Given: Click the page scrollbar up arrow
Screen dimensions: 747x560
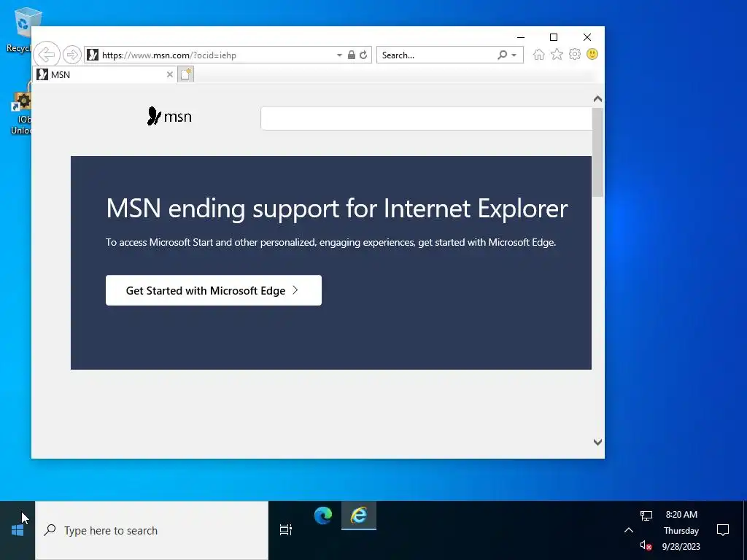Looking at the screenshot, I should [597, 99].
